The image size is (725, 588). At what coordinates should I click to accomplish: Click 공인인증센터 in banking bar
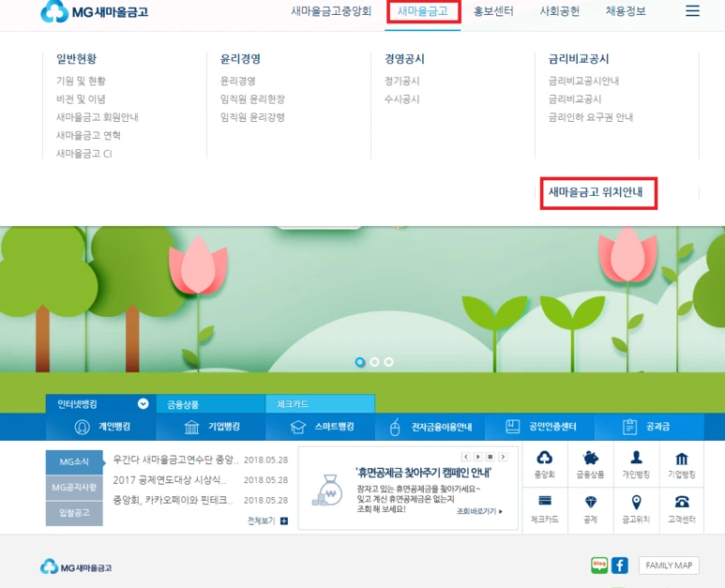540,427
